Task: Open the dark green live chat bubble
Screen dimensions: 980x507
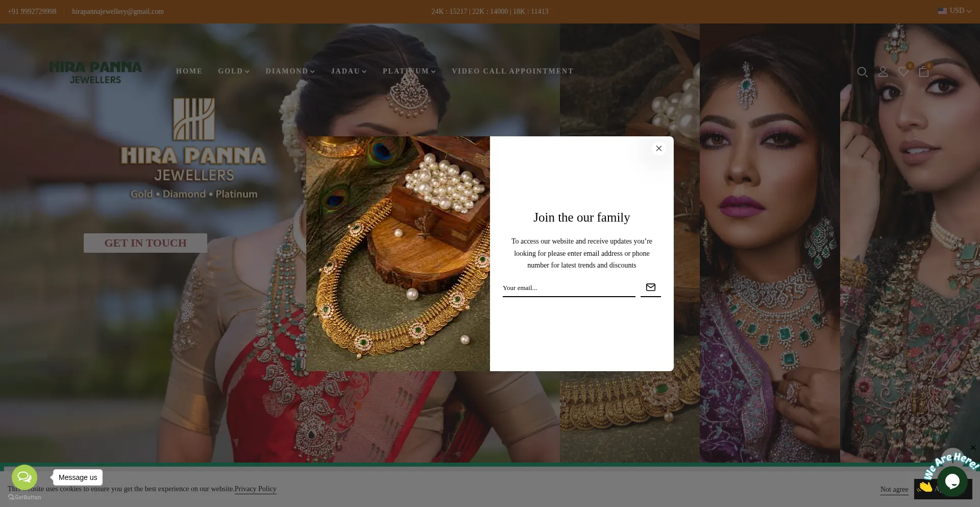Action: [952, 481]
